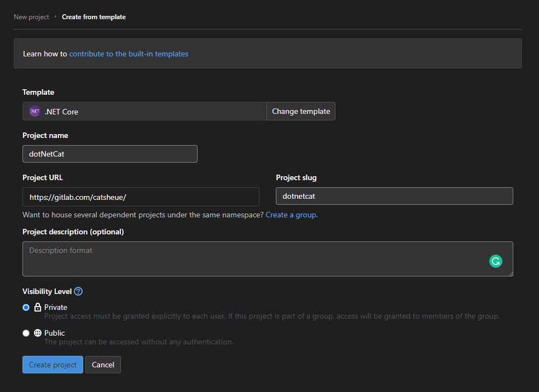539x392 pixels.
Task: Open the Project URL namespace field
Action: [141, 197]
